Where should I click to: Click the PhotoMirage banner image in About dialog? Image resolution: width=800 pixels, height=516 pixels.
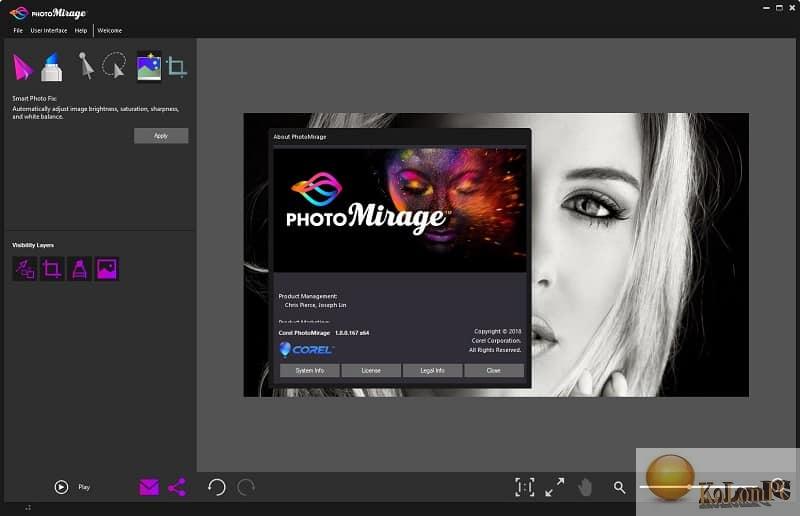point(400,210)
